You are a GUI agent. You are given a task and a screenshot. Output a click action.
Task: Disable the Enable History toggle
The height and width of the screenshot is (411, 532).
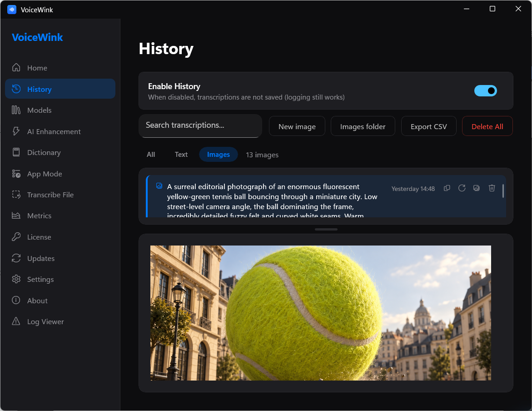pyautogui.click(x=486, y=90)
